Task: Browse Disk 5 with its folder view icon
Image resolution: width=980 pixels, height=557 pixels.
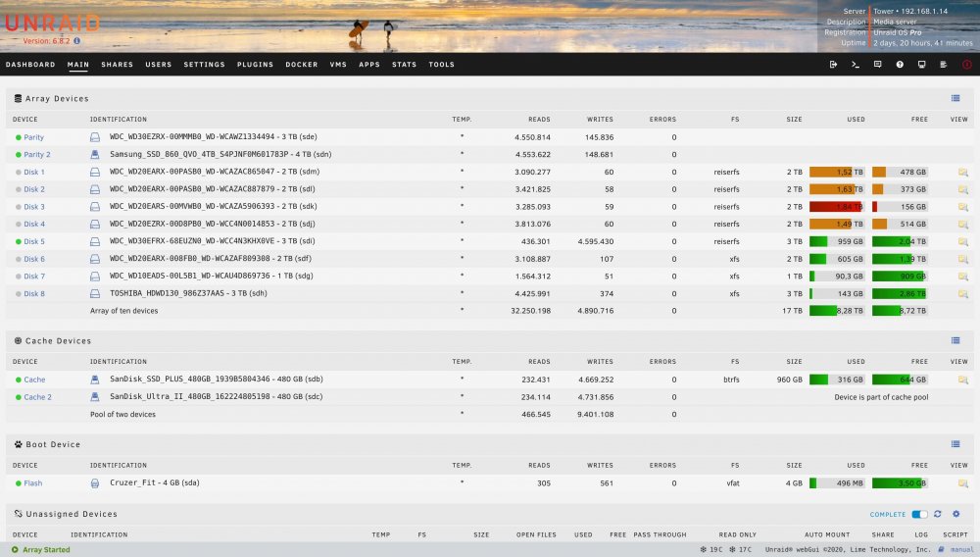Action: click(962, 241)
